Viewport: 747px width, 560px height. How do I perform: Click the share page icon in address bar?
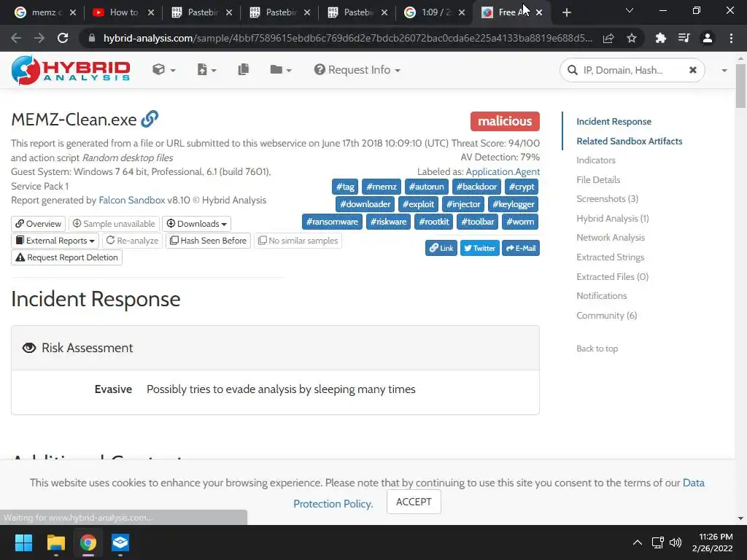click(x=608, y=38)
